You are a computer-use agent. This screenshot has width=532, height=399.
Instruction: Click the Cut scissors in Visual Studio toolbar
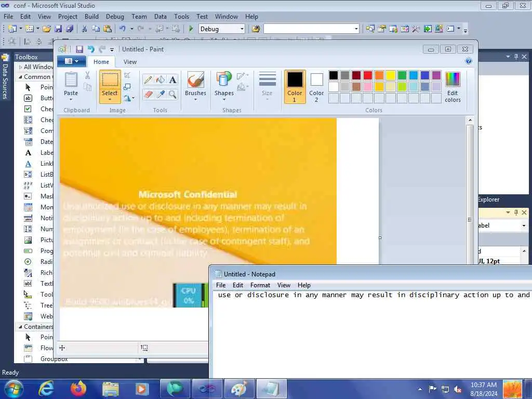click(x=84, y=29)
